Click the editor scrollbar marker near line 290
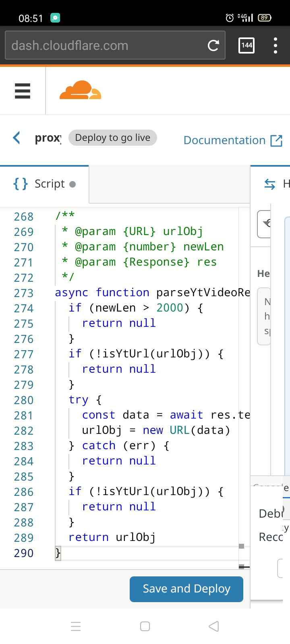The width and height of the screenshot is (290, 644). (242, 546)
